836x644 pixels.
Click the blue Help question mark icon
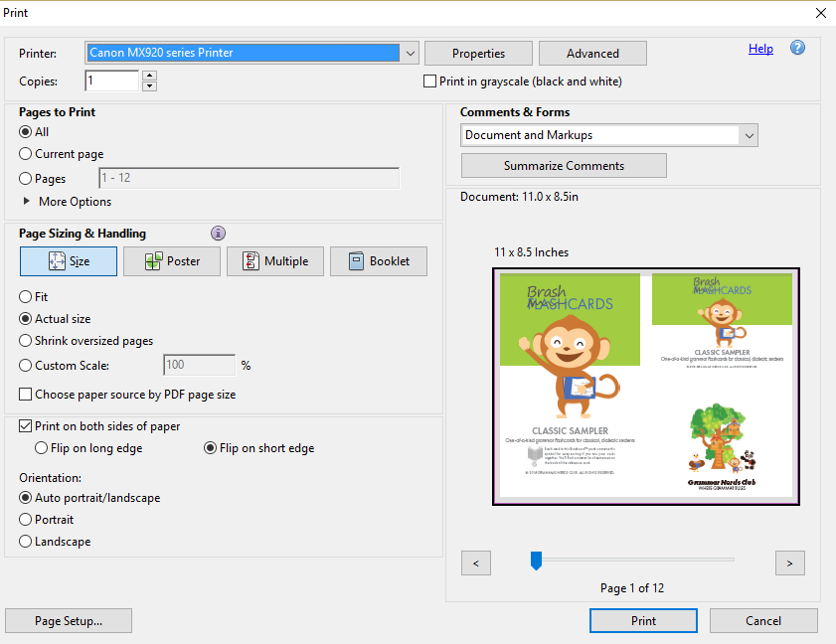point(797,49)
